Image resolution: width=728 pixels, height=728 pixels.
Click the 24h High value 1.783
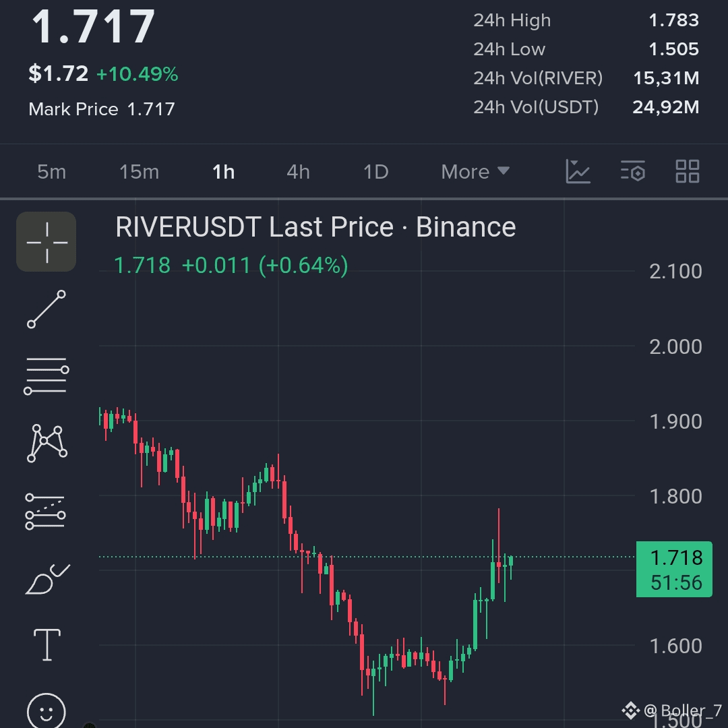tap(673, 20)
